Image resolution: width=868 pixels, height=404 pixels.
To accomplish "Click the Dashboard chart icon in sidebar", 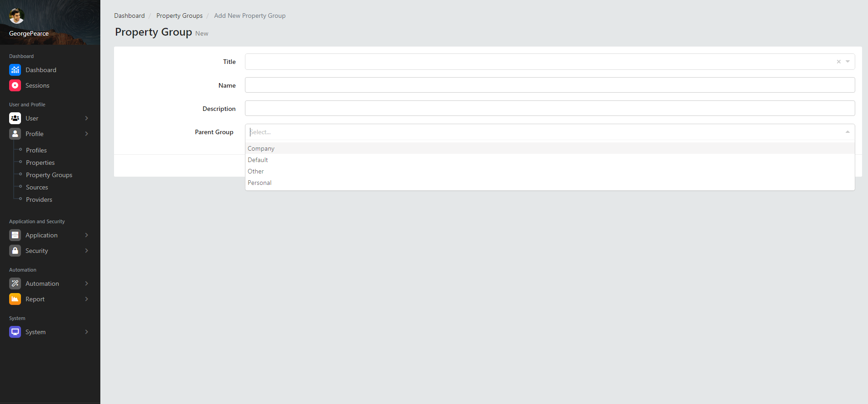I will (x=15, y=70).
